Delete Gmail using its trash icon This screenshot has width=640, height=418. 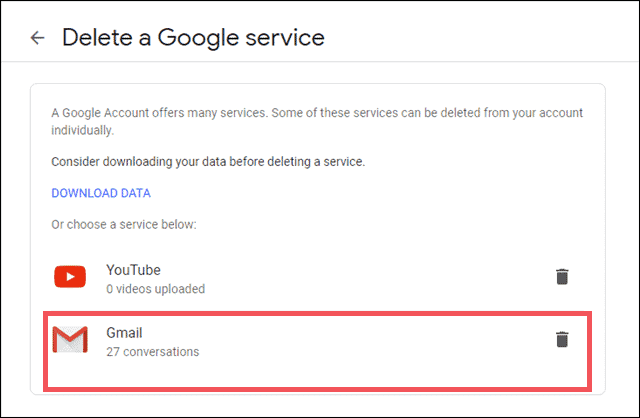[x=562, y=339]
